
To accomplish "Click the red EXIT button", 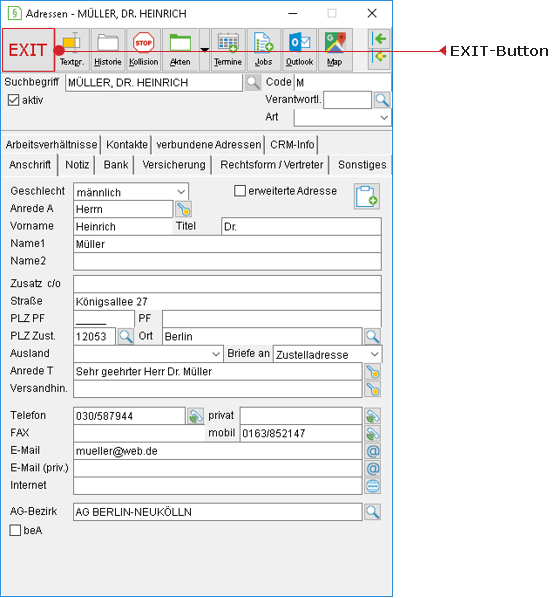I will tap(29, 50).
